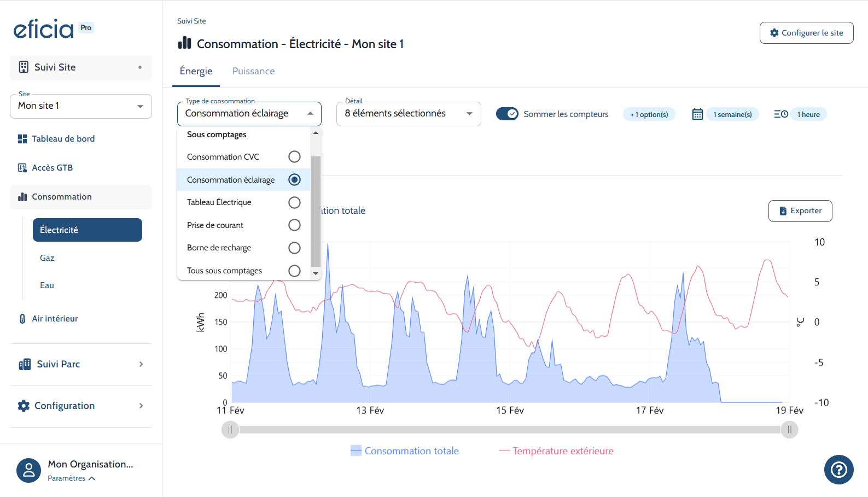Click the dropdown list scrollbar down arrow
Screen dimensions: 868x497
(316, 273)
